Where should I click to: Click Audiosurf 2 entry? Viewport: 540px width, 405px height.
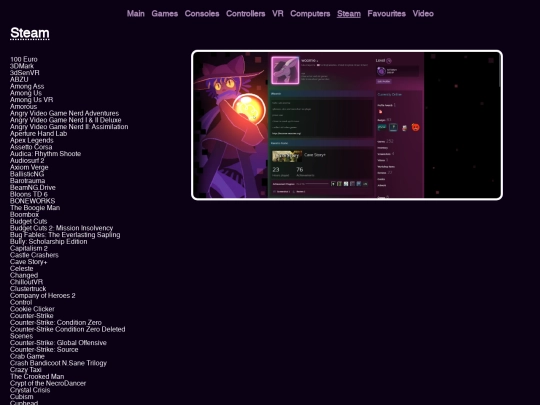pyautogui.click(x=27, y=160)
